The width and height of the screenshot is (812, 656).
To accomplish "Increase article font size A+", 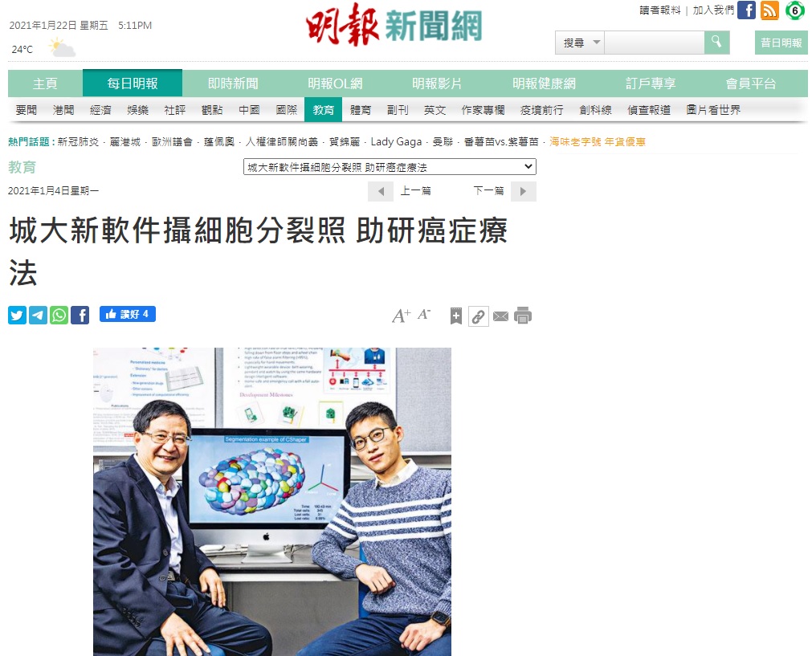I will tap(401, 316).
